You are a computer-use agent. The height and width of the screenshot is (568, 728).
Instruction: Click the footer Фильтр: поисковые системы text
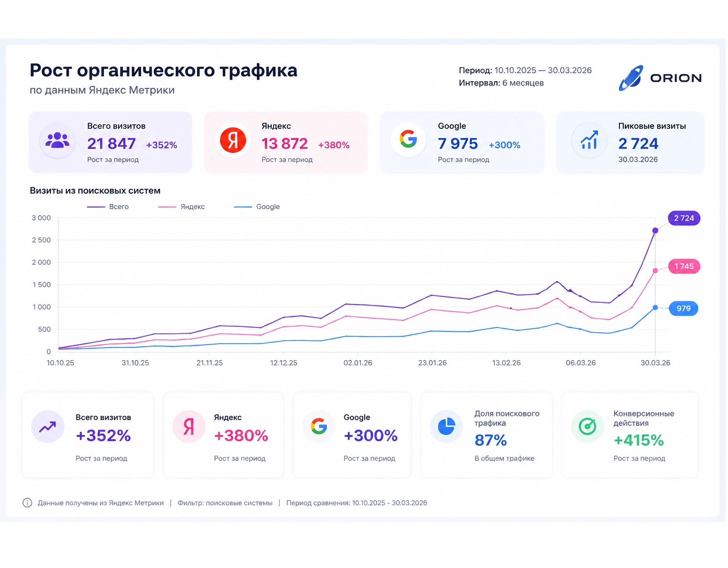[x=225, y=503]
